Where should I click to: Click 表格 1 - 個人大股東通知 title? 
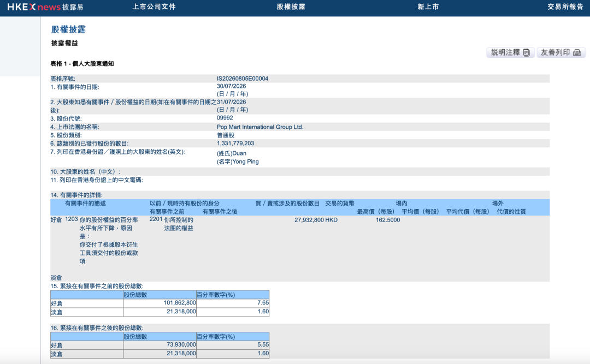click(x=82, y=63)
